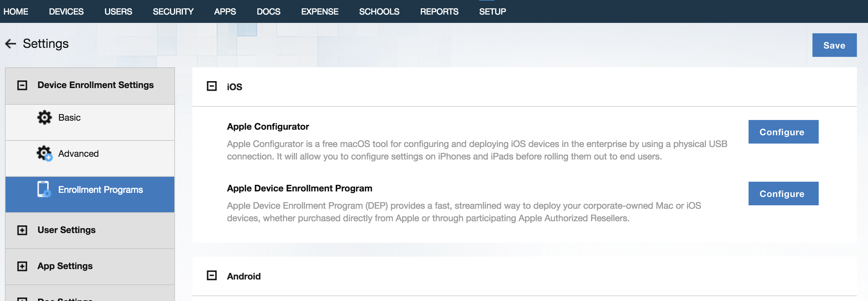Click the Android section title
The width and height of the screenshot is (868, 301).
coord(244,276)
